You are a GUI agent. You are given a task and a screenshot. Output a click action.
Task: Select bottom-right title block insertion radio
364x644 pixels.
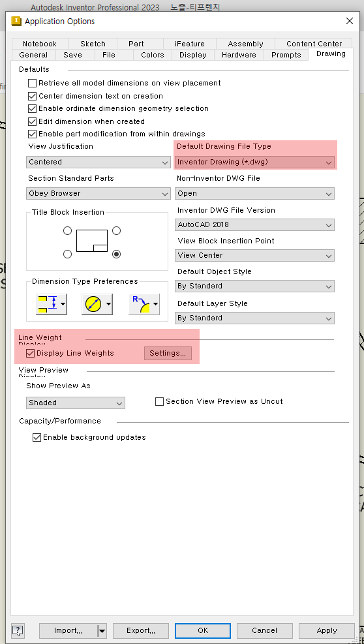point(117,254)
